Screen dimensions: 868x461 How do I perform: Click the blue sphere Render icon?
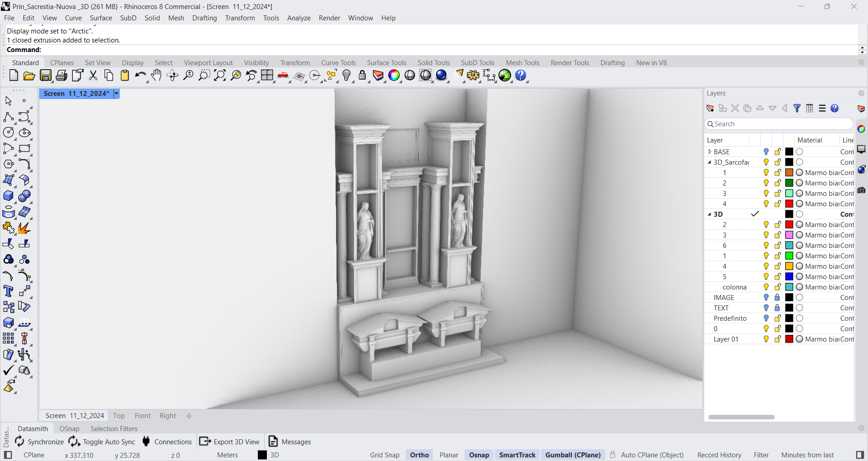coord(441,76)
